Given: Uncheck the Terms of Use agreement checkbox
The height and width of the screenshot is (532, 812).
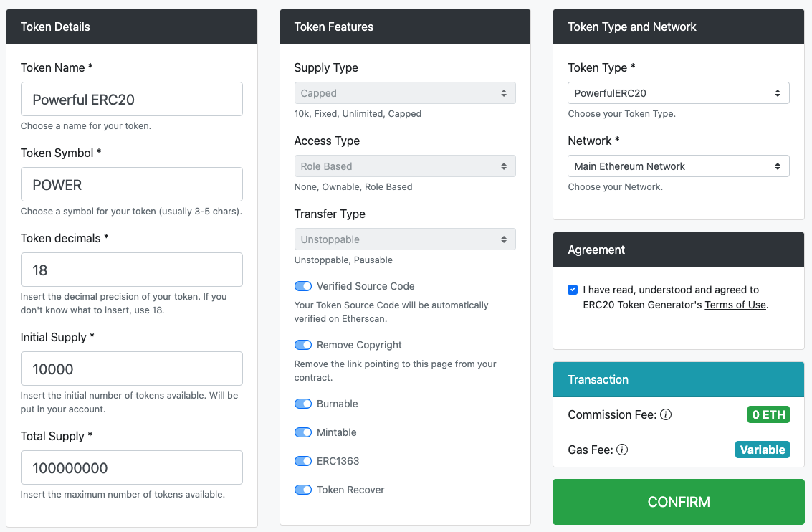Looking at the screenshot, I should click(x=573, y=290).
